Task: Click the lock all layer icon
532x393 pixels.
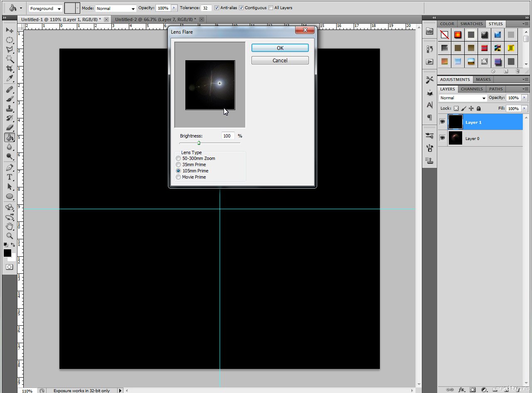Action: tap(478, 108)
